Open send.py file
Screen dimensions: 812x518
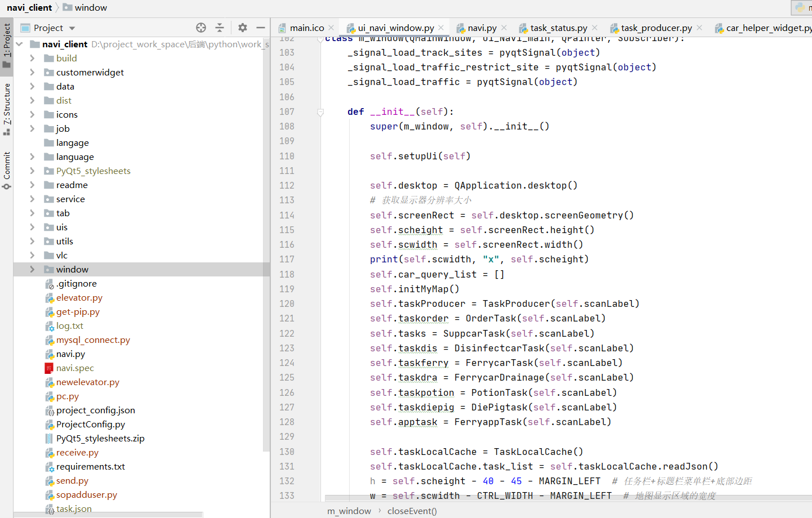tap(72, 480)
